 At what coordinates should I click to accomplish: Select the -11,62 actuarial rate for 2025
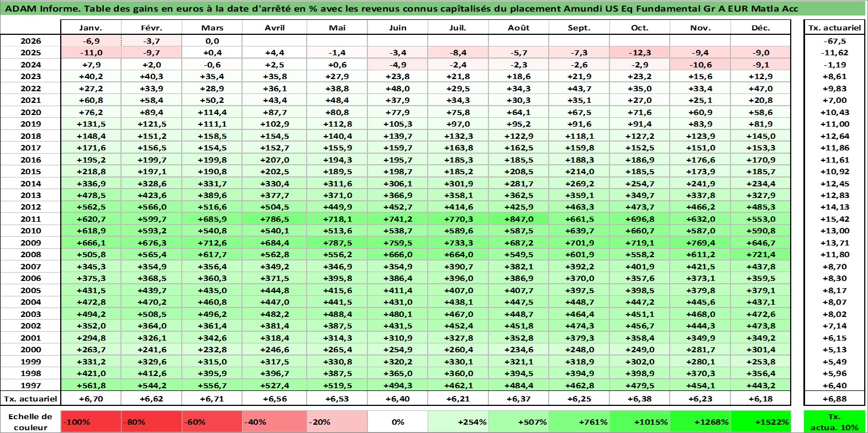coord(834,53)
